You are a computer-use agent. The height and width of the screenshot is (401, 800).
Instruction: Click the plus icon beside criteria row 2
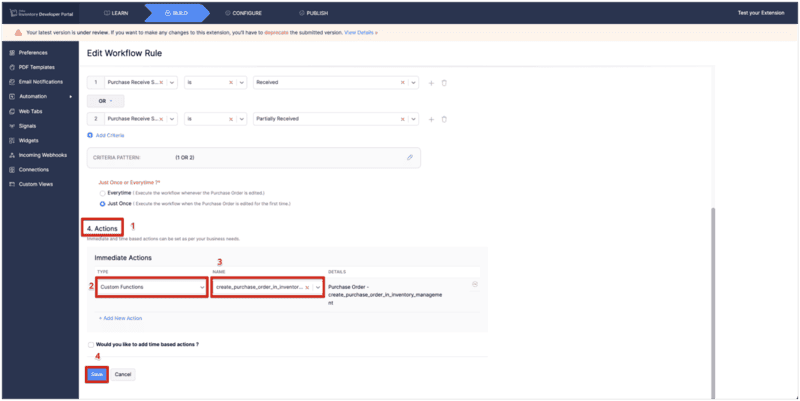(x=431, y=119)
